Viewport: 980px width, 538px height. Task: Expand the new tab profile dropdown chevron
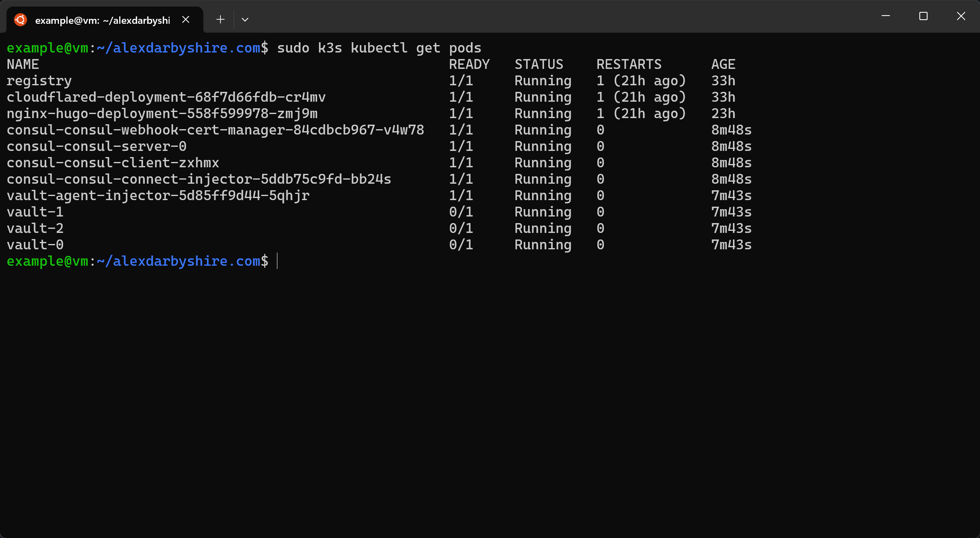point(245,20)
